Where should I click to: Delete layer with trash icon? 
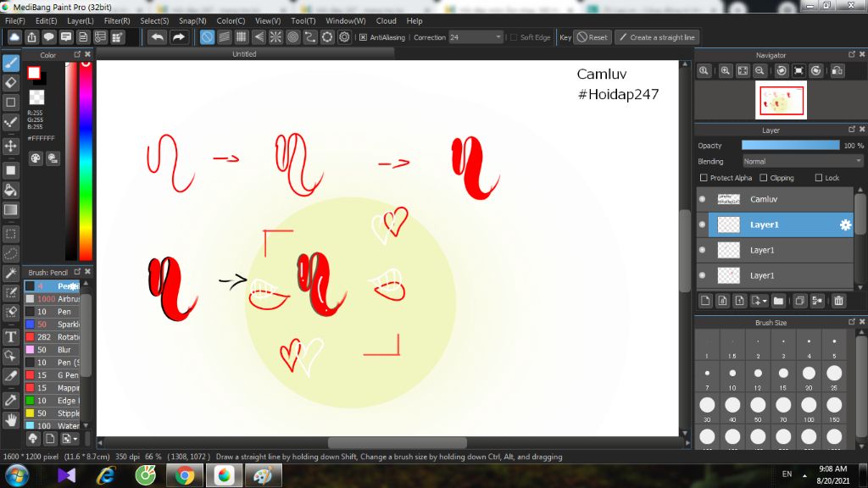[x=838, y=301]
